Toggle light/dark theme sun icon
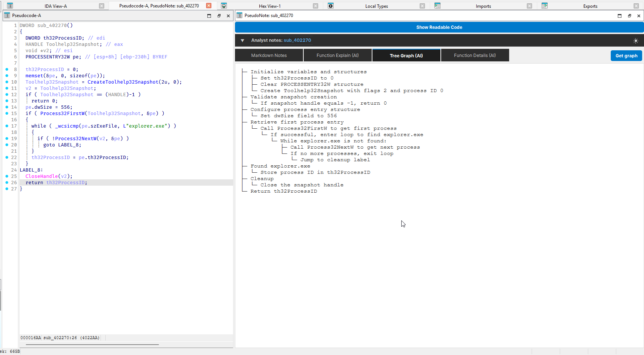 pos(636,41)
